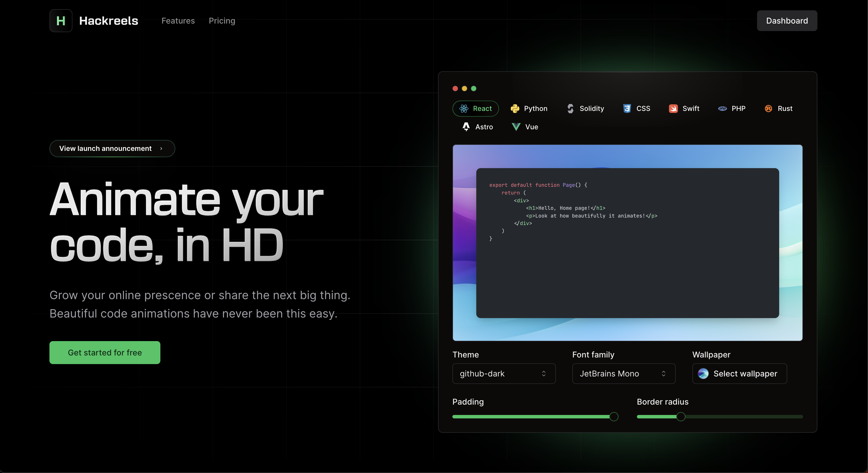This screenshot has width=868, height=473.
Task: Click the Dashboard button
Action: coord(786,21)
